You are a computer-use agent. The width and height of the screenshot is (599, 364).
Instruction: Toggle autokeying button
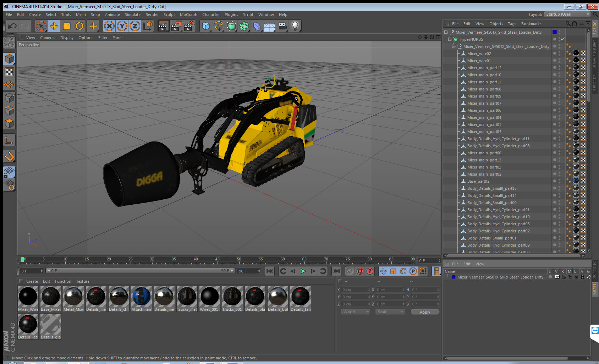360,271
